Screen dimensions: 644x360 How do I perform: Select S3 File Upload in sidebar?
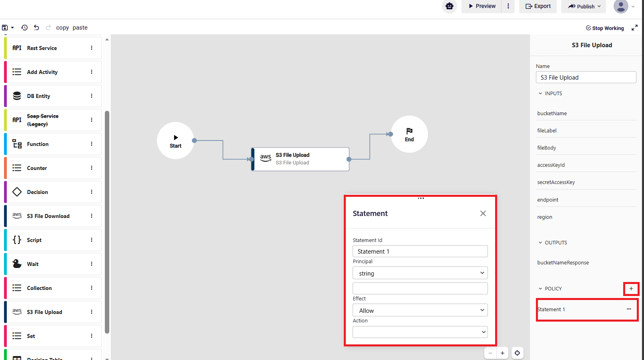pos(53,312)
